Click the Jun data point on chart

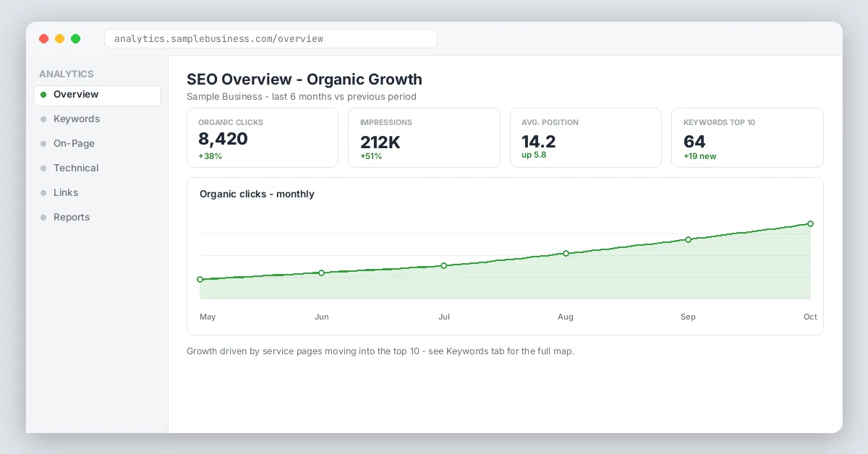coord(322,273)
